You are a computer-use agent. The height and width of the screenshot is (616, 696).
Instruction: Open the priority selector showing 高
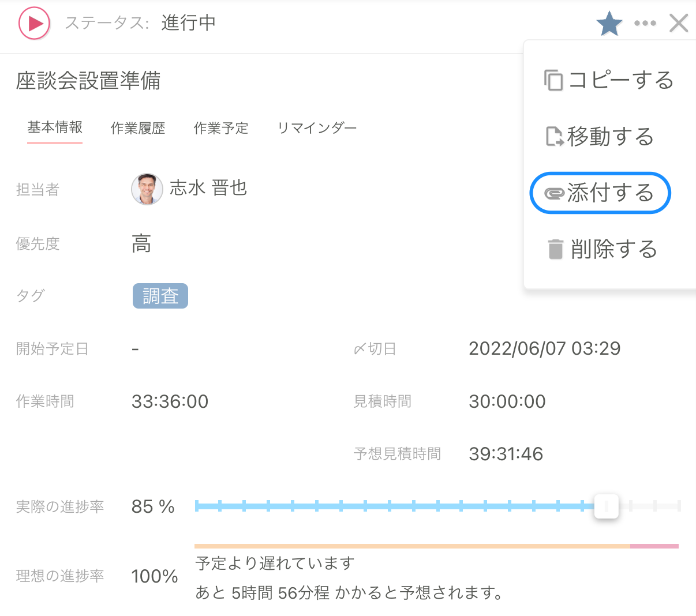click(141, 243)
